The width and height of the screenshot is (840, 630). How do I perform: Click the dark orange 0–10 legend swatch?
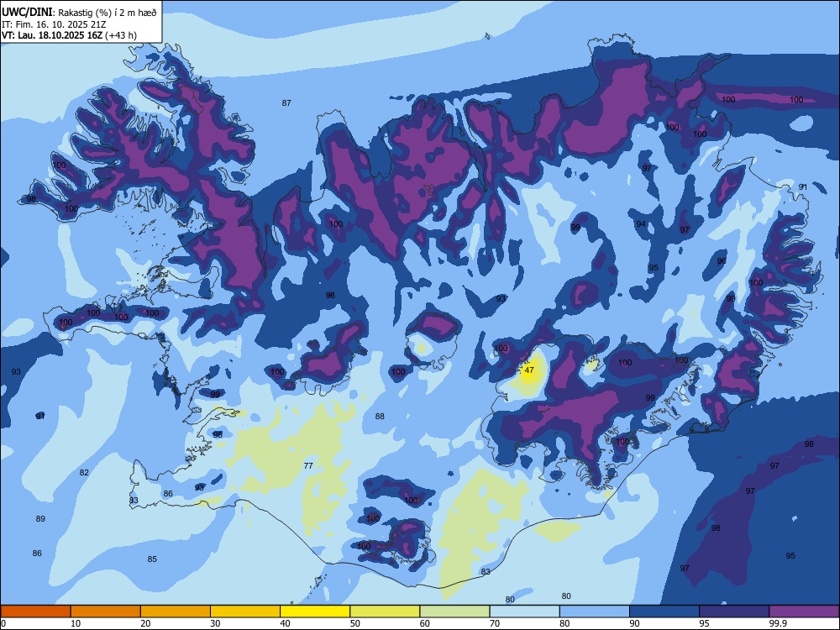(35, 612)
